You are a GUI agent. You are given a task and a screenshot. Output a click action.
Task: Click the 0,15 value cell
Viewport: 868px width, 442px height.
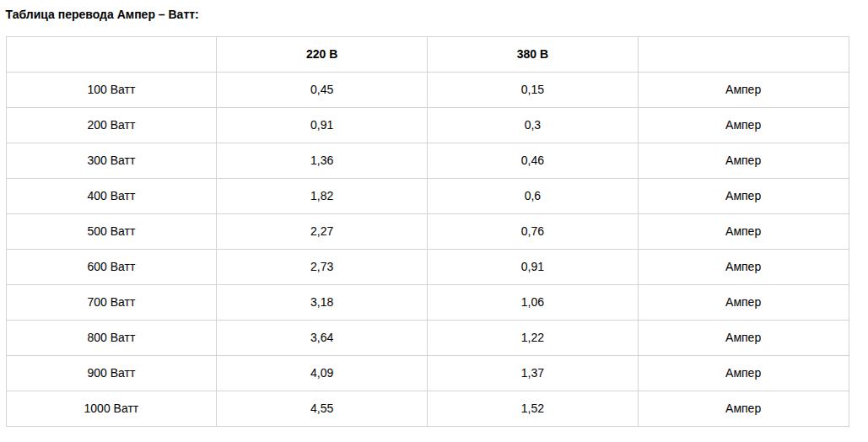coord(532,89)
